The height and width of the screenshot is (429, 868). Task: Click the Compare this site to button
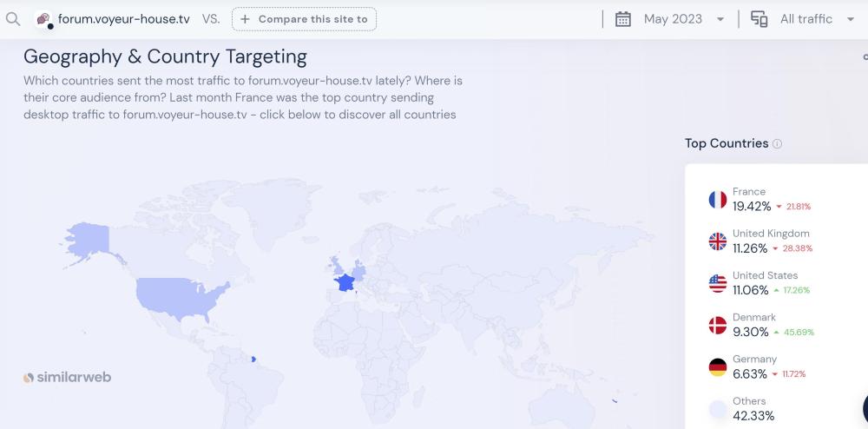pyautogui.click(x=304, y=19)
